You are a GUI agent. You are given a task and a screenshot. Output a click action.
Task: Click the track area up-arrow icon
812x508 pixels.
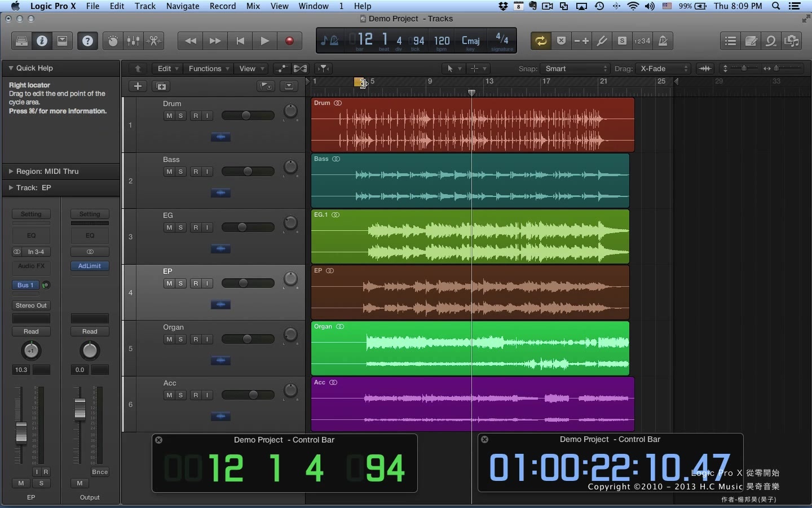138,68
